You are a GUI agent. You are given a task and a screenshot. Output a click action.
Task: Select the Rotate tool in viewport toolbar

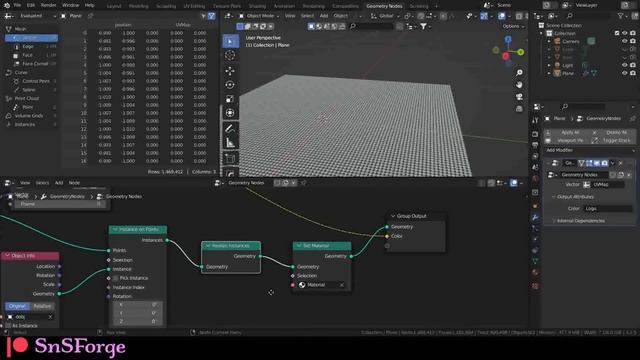pyautogui.click(x=230, y=85)
